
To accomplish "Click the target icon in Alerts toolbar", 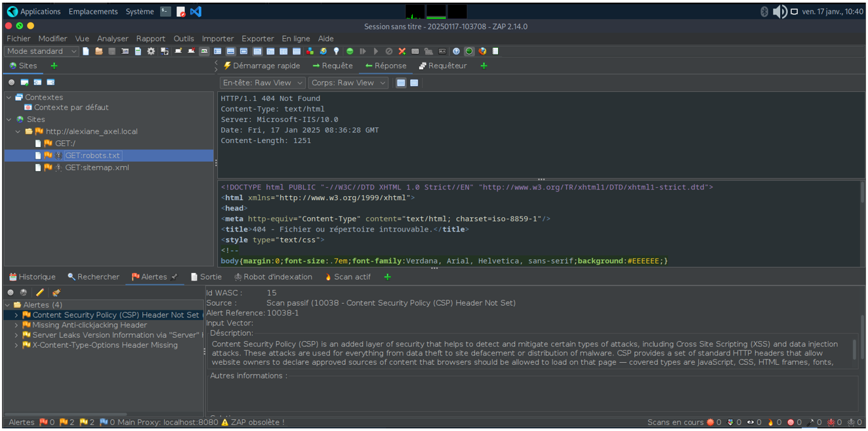I will pyautogui.click(x=10, y=293).
